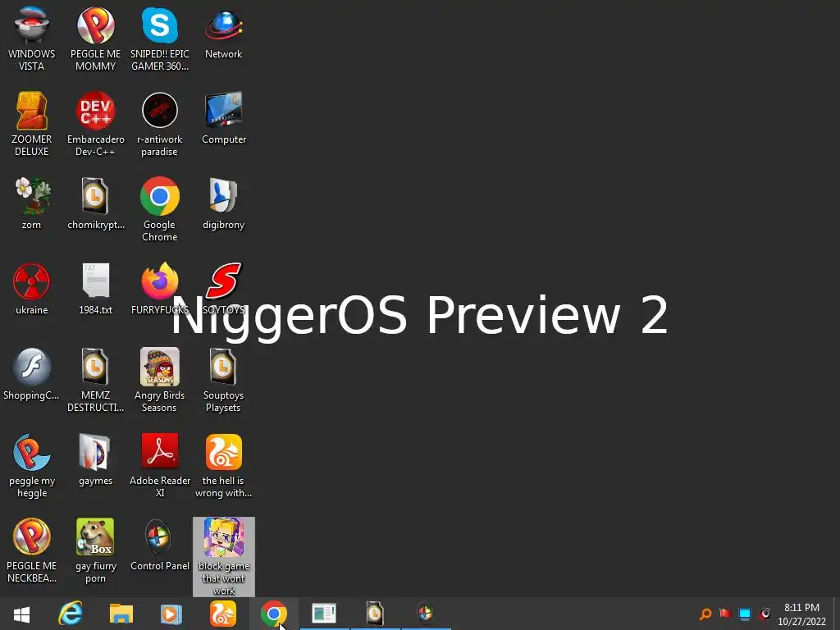Screen dimensions: 840x630
Task: Select the zom plant icon
Action: 32,203
